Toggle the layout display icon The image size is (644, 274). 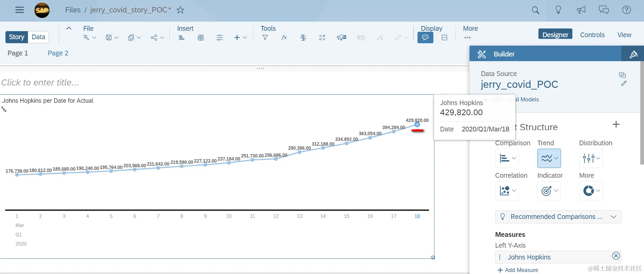[x=445, y=38]
